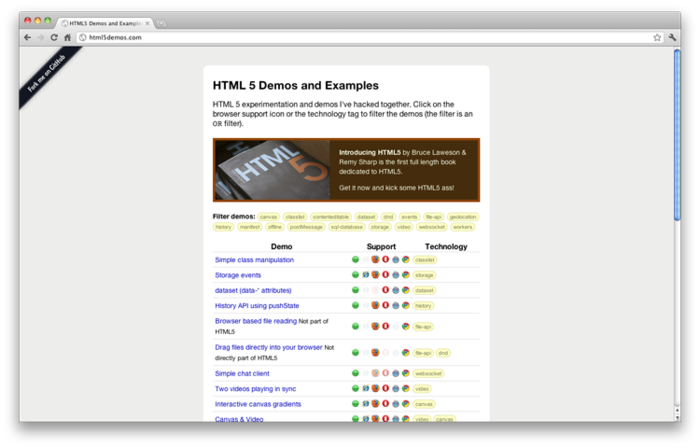The height and width of the screenshot is (448, 700).
Task: Open the Simple chat client demo
Action: tap(242, 373)
